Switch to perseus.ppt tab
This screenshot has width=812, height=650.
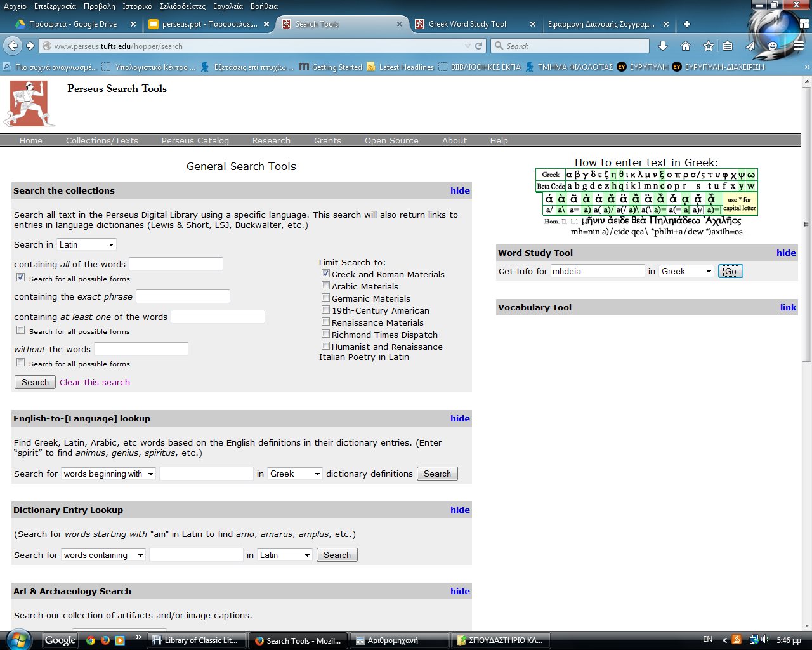209,24
